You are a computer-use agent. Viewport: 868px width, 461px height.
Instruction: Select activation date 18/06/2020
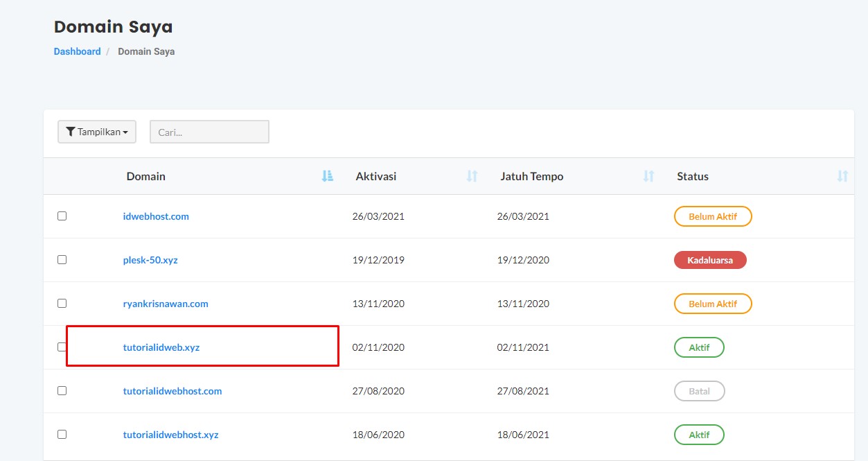(x=378, y=435)
